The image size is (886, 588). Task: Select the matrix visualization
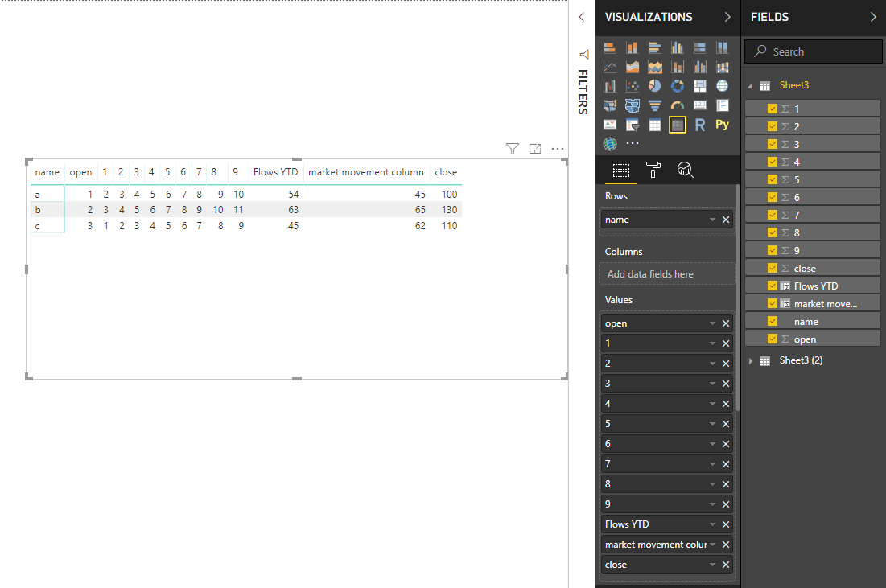[678, 125]
